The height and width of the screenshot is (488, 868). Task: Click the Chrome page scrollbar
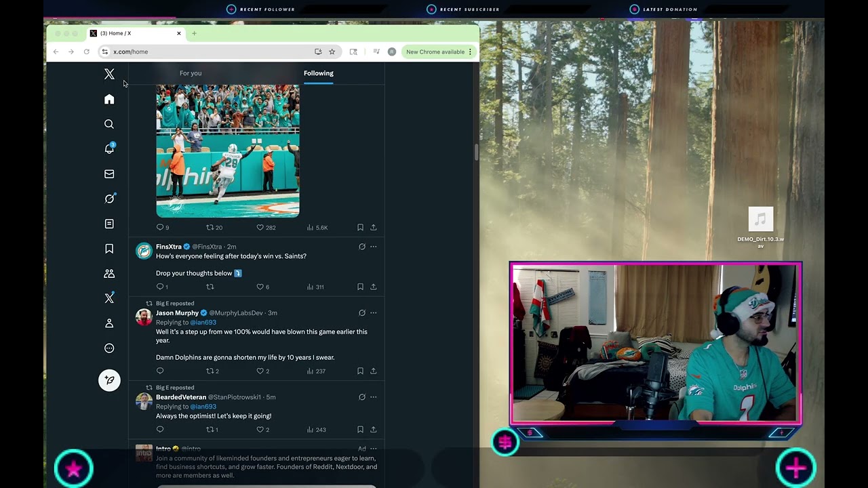476,152
